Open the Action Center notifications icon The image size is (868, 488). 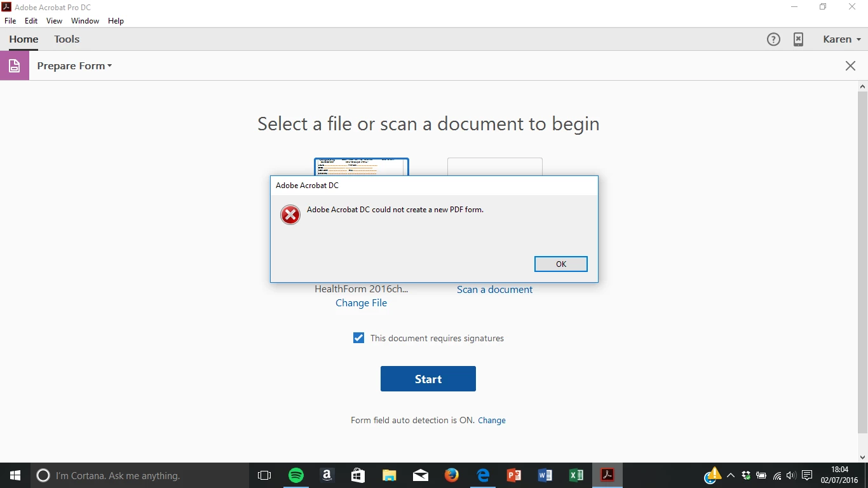coord(807,475)
